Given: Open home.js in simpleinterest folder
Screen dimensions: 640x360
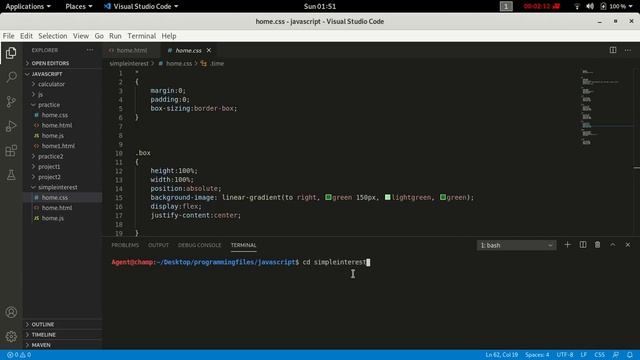Looking at the screenshot, I should 53,218.
